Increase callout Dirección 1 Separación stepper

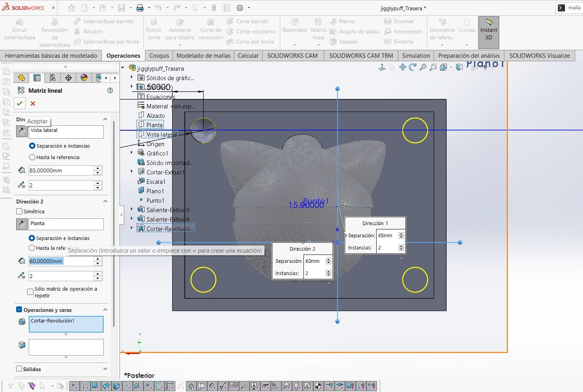401,234
